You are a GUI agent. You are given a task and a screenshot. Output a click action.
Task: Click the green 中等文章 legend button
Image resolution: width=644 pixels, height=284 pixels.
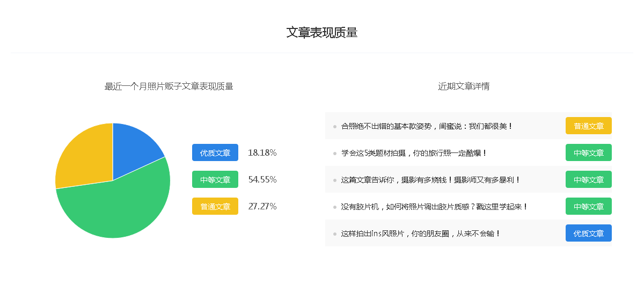tap(215, 180)
